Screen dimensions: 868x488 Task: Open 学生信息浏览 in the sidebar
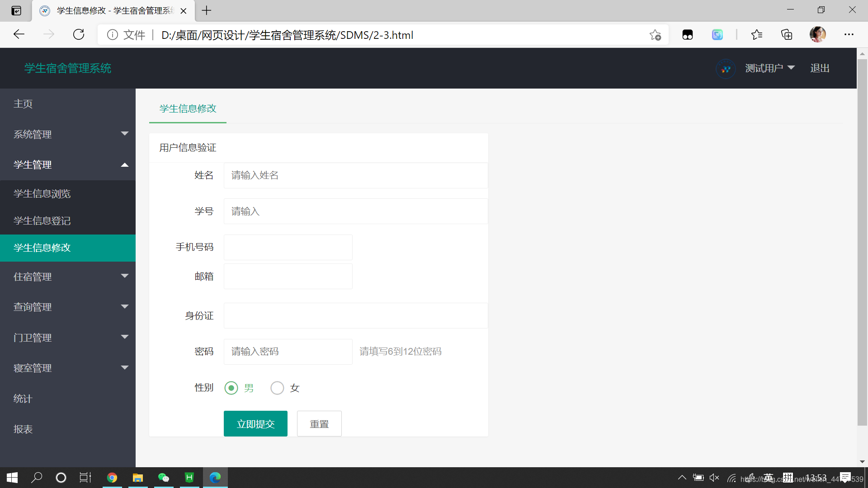42,194
